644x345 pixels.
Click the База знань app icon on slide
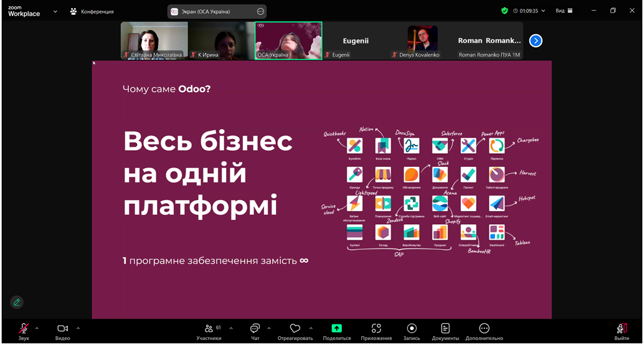[383, 146]
